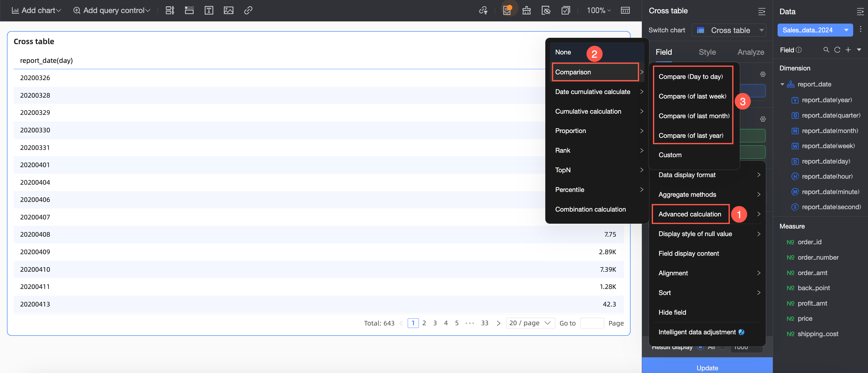Expand the Date cumulative calculate submenu
This screenshot has height=373, width=868.
pyautogui.click(x=597, y=92)
